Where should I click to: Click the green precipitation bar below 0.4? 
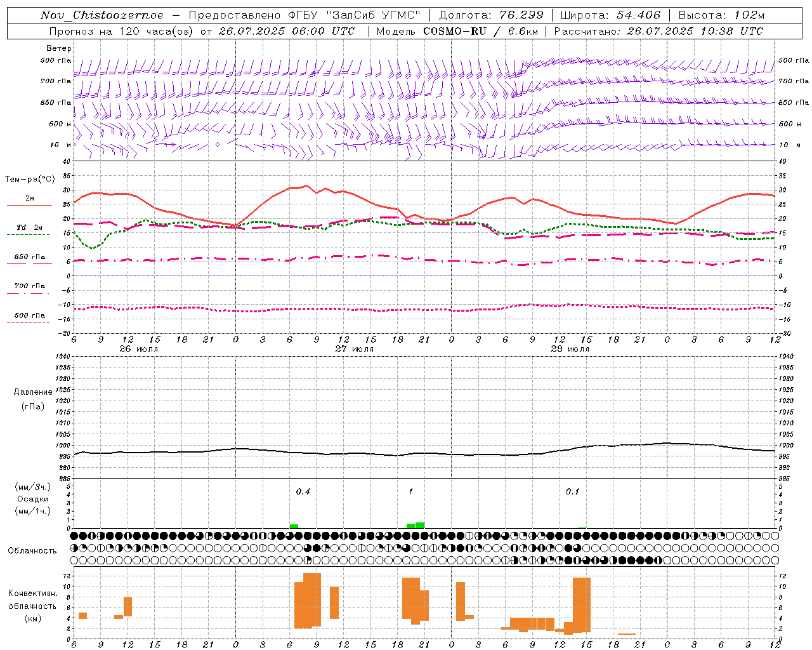tap(294, 526)
